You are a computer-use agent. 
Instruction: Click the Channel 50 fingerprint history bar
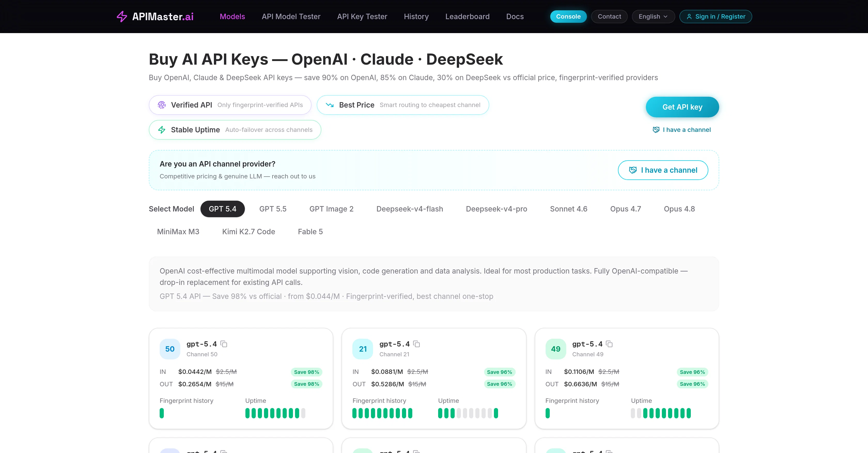tap(162, 413)
